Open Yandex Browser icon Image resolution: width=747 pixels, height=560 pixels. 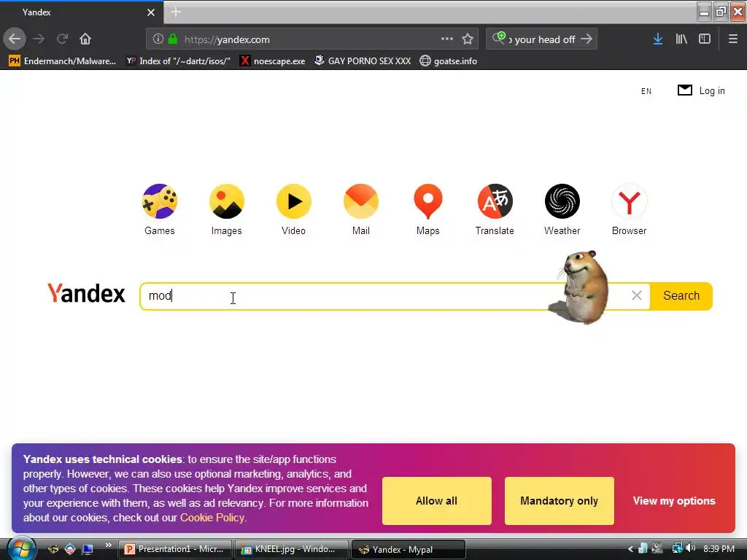coord(630,201)
